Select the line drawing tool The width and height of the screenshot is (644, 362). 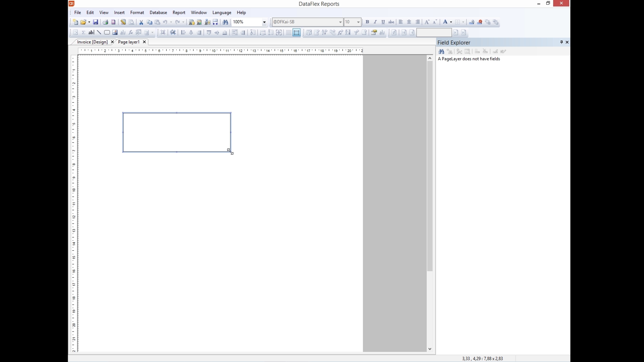click(99, 33)
